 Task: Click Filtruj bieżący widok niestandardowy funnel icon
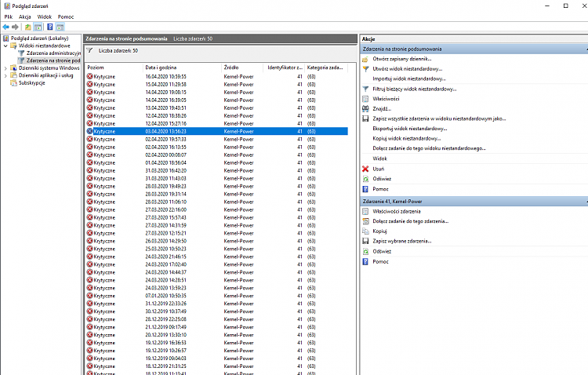point(365,89)
